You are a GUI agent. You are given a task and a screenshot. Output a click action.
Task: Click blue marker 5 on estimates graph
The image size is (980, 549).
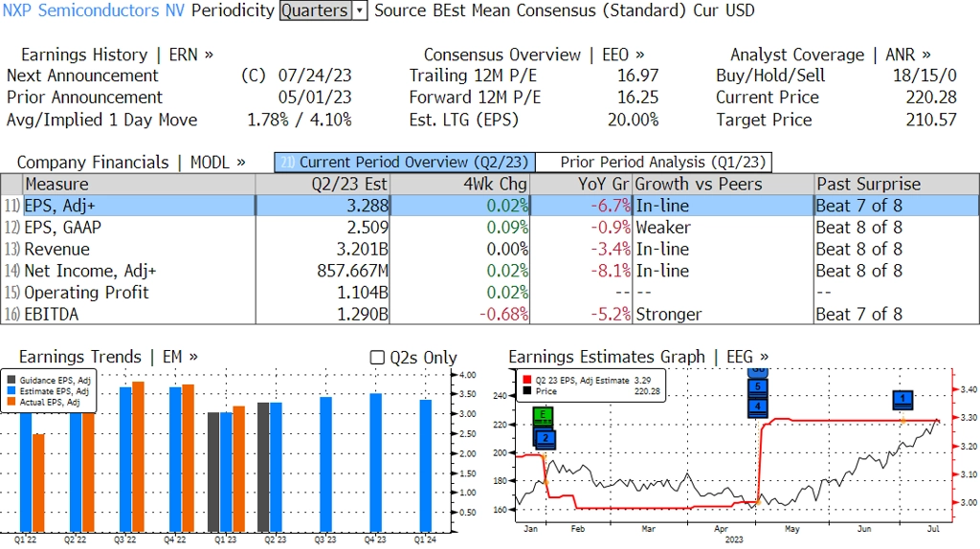758,386
